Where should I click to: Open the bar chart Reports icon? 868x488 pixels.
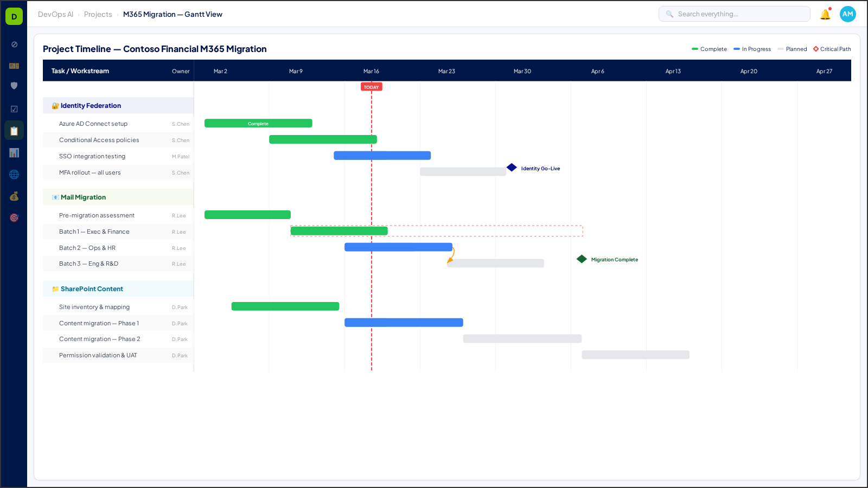(14, 152)
